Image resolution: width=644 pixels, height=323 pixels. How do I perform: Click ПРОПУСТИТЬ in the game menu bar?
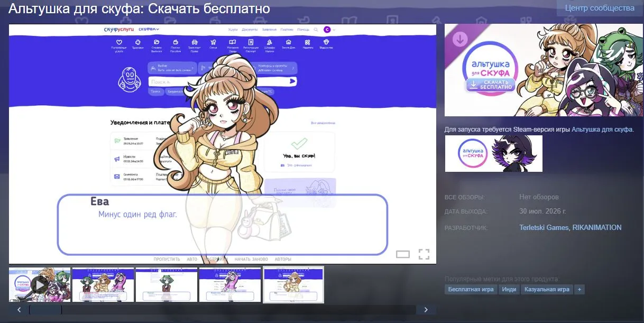[167, 260]
